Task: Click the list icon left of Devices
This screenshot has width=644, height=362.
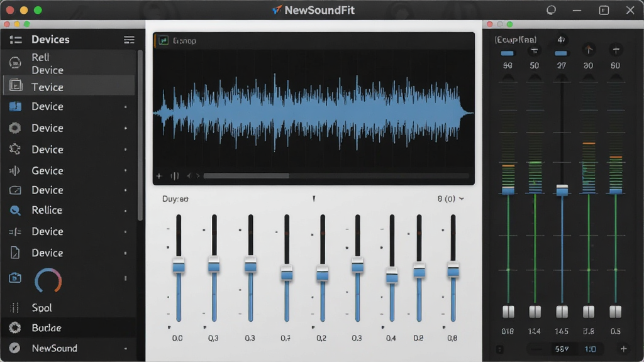Action: 16,40
